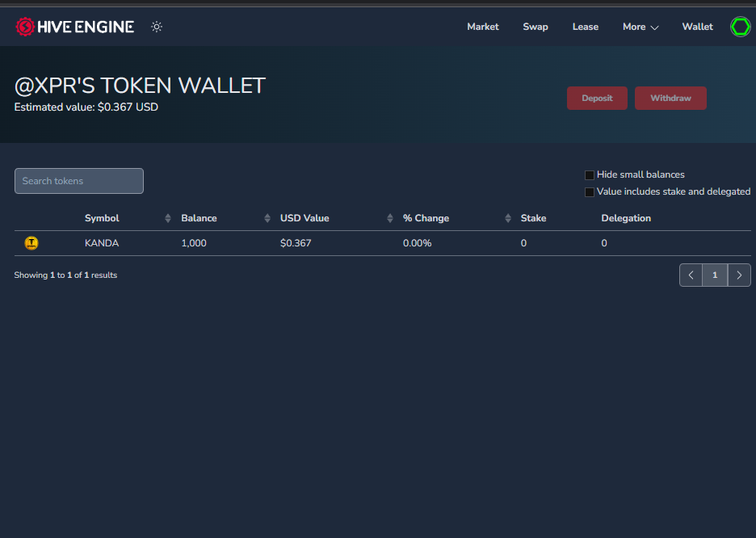
Task: Open the Market page
Action: pos(483,27)
